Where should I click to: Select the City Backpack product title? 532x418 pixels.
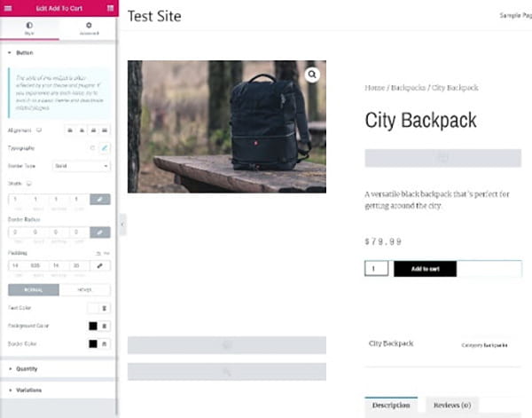[420, 120]
